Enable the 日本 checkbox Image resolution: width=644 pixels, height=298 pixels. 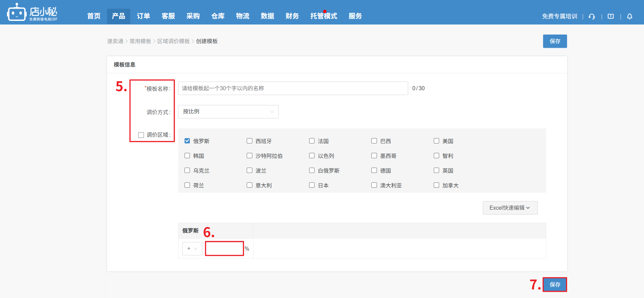tap(312, 185)
